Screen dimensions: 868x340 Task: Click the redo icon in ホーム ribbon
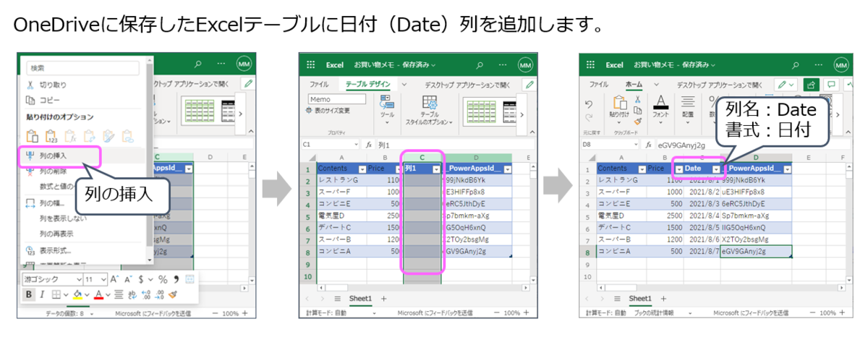click(x=589, y=116)
